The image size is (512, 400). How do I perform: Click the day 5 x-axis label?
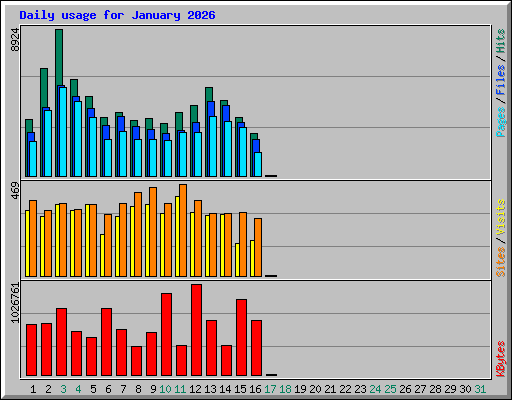pos(93,389)
